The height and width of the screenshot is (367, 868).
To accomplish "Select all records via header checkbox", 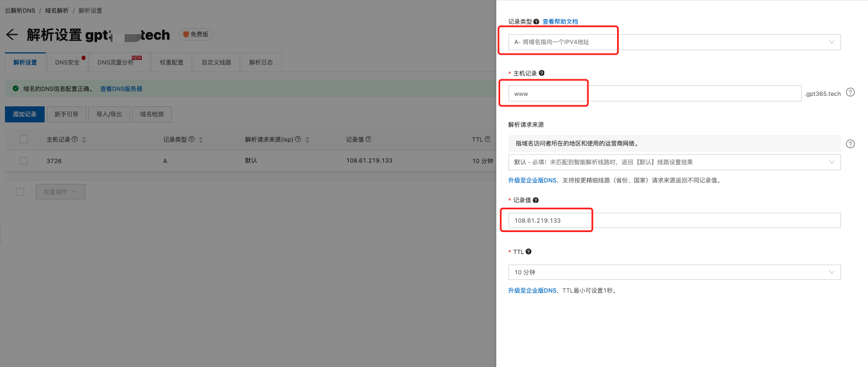I will coord(24,139).
